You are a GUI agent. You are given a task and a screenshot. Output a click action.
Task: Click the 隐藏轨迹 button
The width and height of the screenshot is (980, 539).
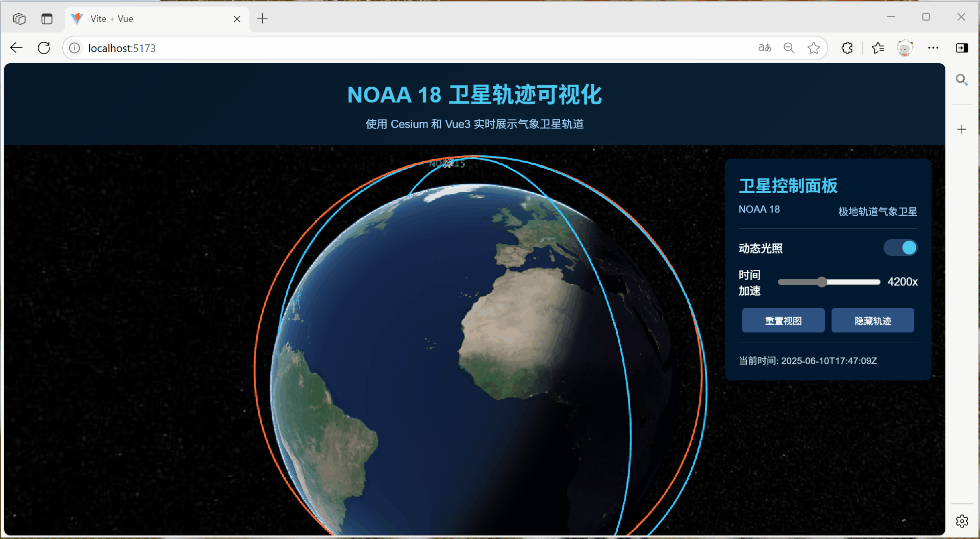click(873, 321)
